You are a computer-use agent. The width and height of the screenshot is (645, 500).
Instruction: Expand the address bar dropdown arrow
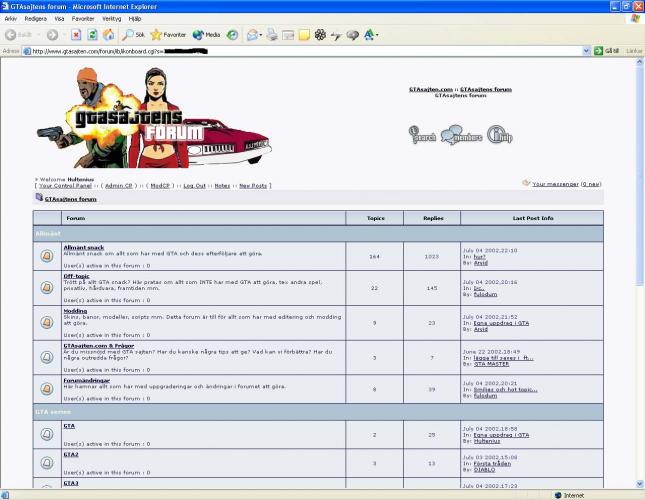click(587, 50)
